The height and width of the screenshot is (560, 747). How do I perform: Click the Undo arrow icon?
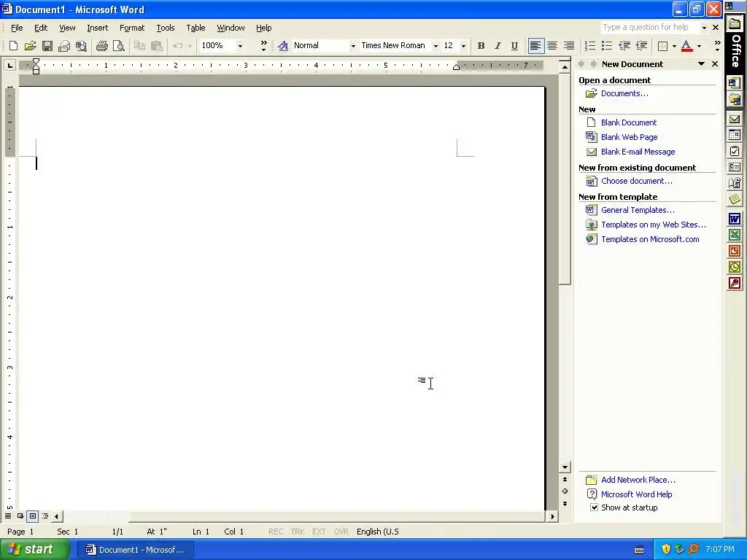[178, 46]
